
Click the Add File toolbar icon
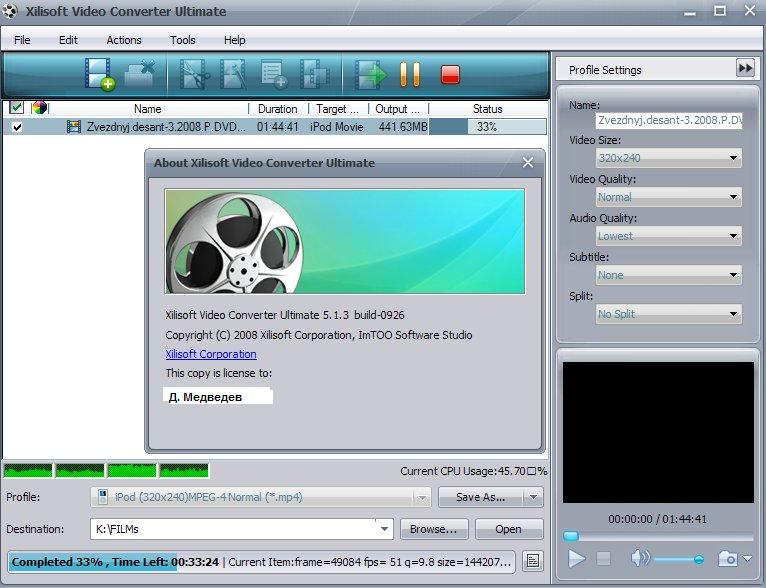(100, 74)
